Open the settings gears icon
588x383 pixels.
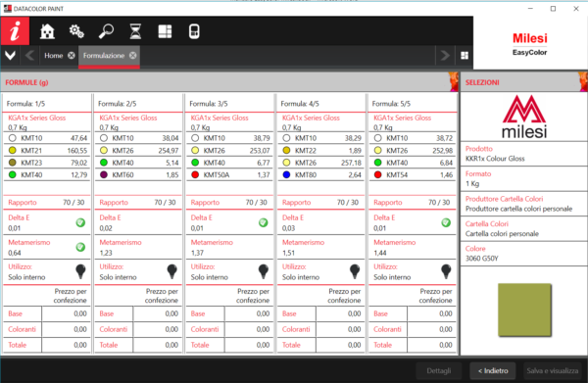click(x=76, y=31)
